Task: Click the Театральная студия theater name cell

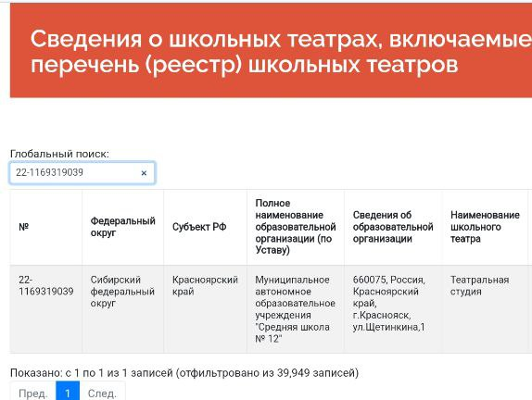Action: click(485, 309)
